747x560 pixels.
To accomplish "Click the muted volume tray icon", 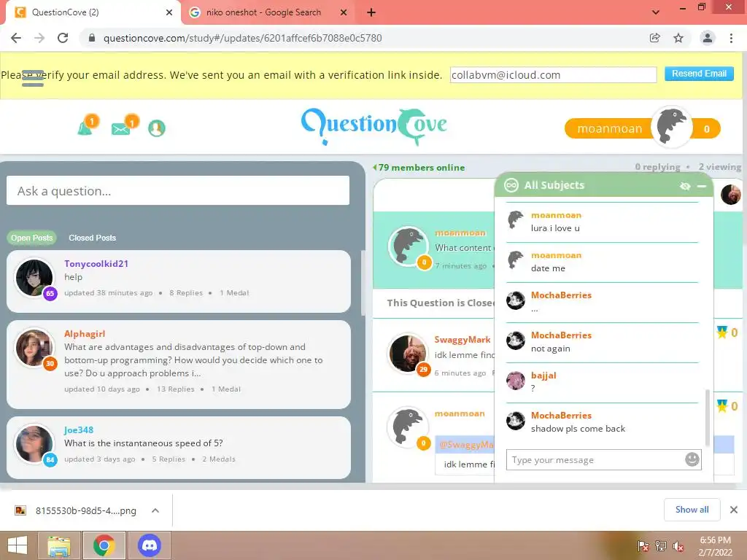I will [678, 546].
